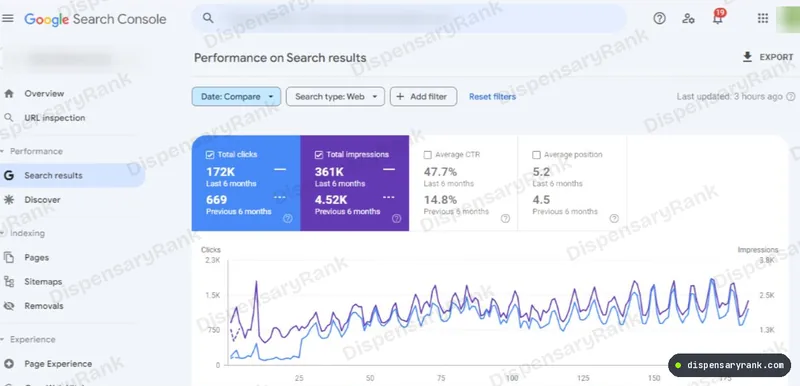The image size is (800, 386).
Task: Enable the Average CTR checkbox
Action: click(x=428, y=155)
